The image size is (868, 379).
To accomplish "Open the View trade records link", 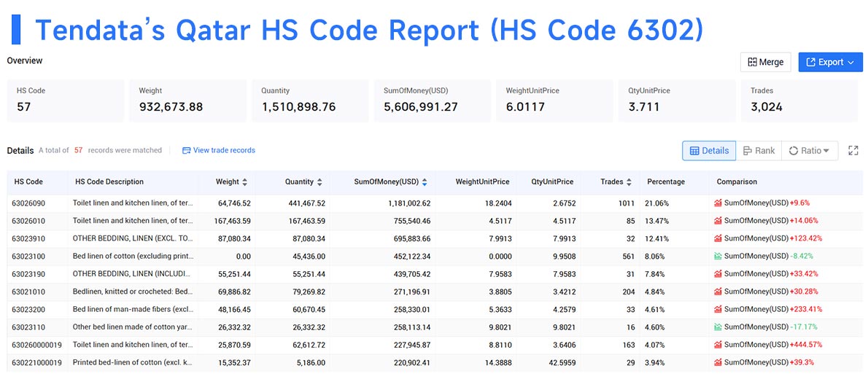I will 219,150.
